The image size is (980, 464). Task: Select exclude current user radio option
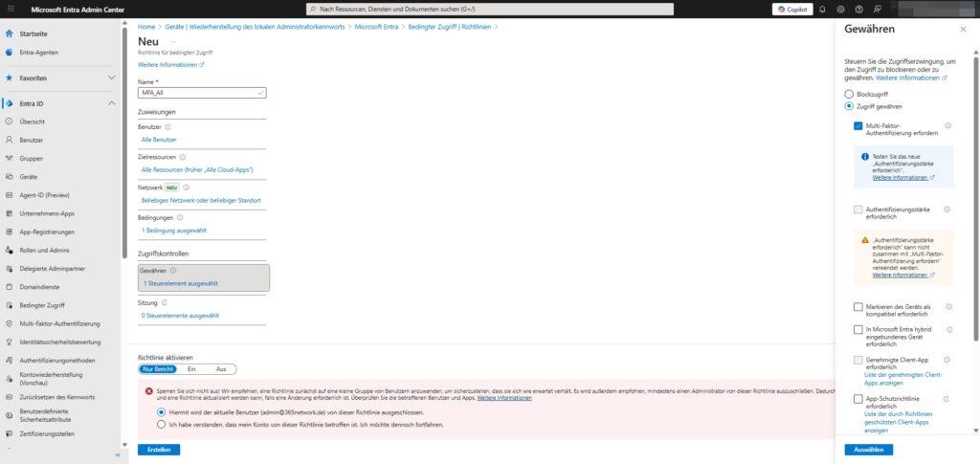(x=162, y=412)
